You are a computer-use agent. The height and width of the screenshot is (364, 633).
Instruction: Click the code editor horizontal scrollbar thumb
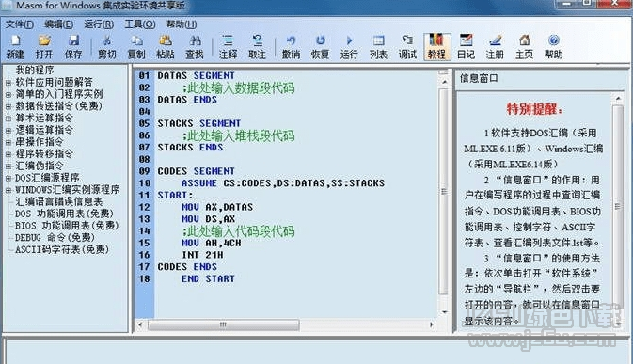(x=224, y=324)
